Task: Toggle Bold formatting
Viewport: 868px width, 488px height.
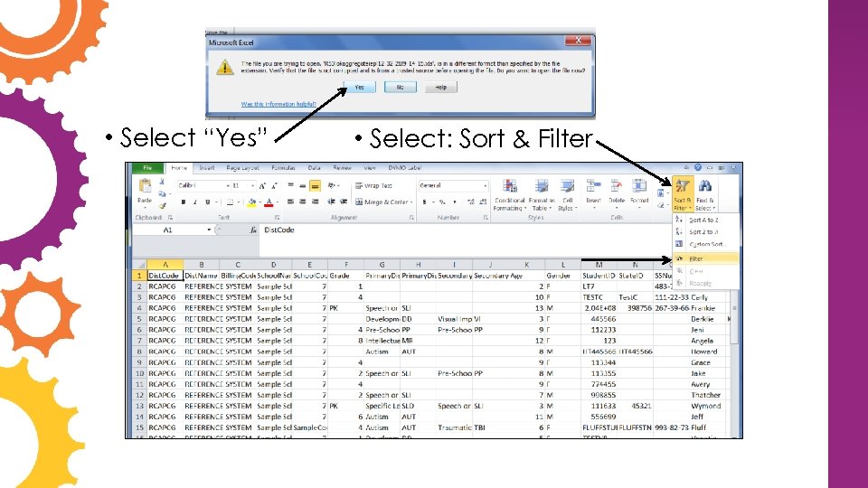Action: pyautogui.click(x=184, y=202)
